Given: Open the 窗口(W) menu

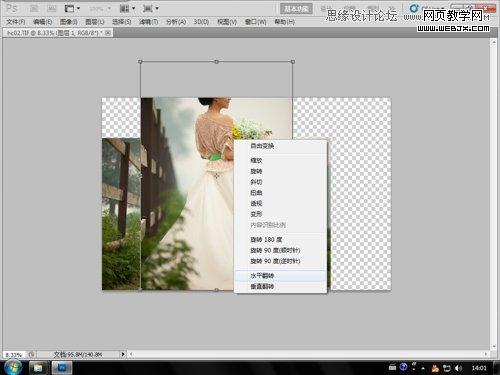Looking at the screenshot, I should (255, 22).
